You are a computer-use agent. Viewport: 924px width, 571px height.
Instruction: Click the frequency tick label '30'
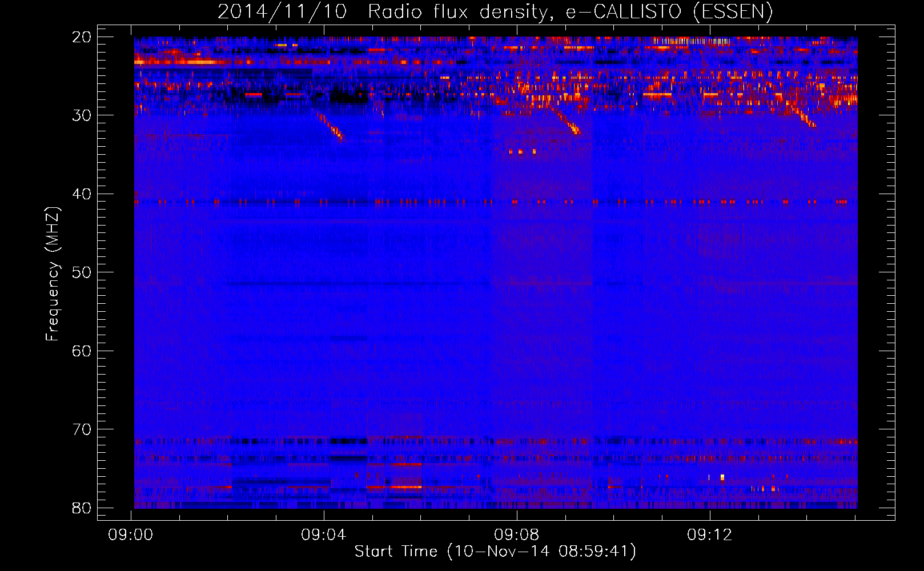click(82, 115)
